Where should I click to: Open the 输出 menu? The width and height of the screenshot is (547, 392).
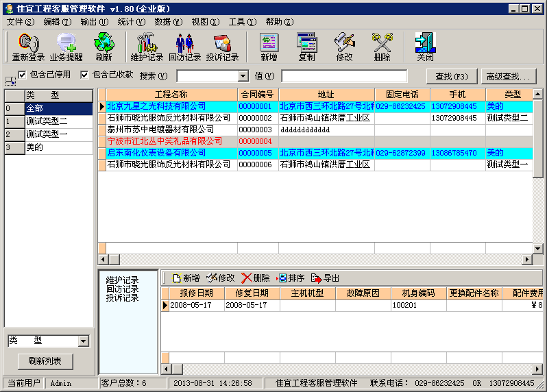point(94,22)
